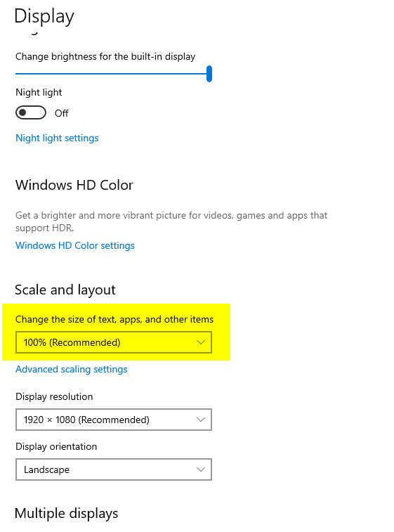394x532 pixels.
Task: Open Advanced scaling settings link
Action: click(x=72, y=369)
